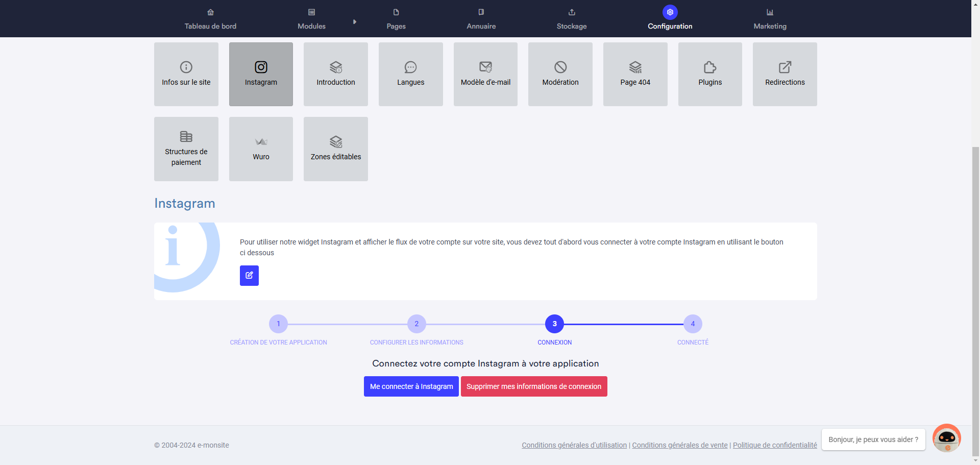Open the Introduction tile
This screenshot has width=980, height=465.
coord(336,75)
